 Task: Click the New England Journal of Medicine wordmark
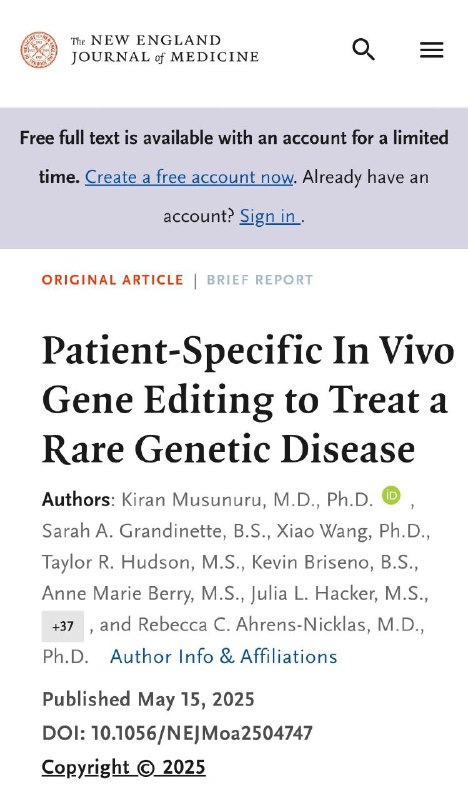pyautogui.click(x=164, y=49)
